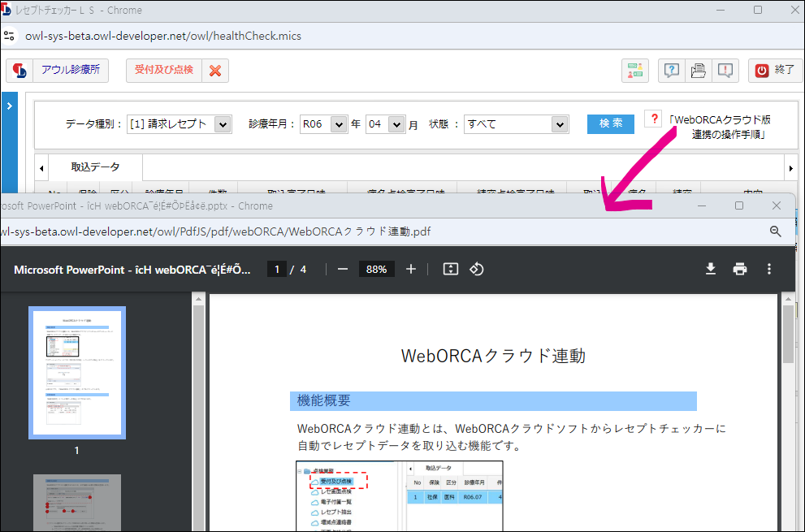
Task: Maximize the PDF Chrome window
Action: coord(738,205)
